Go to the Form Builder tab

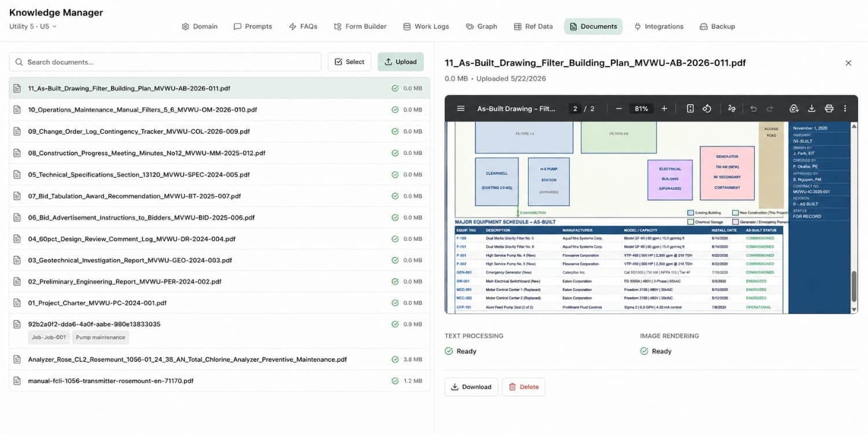click(x=360, y=26)
